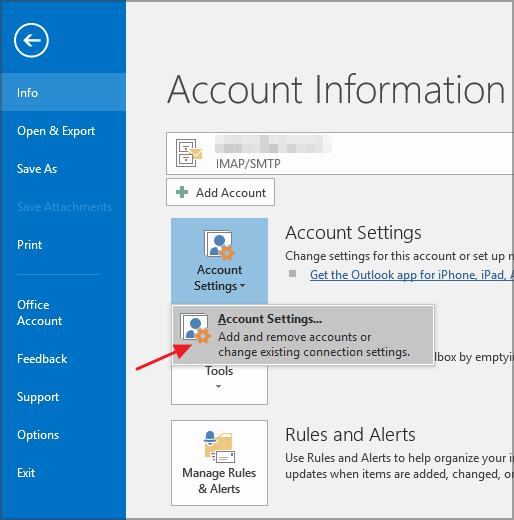Click the gray bullet beside Outlook app link
Screen dimensions: 514x520
[x=292, y=274]
